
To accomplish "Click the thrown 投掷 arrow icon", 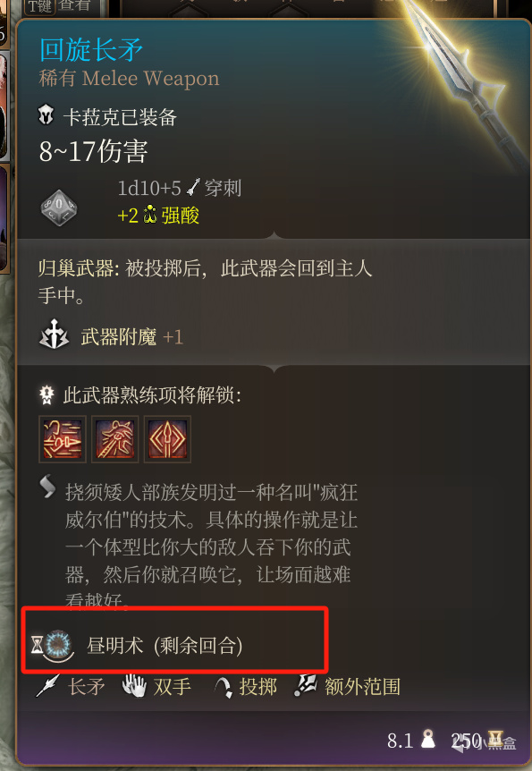I will pos(224,687).
